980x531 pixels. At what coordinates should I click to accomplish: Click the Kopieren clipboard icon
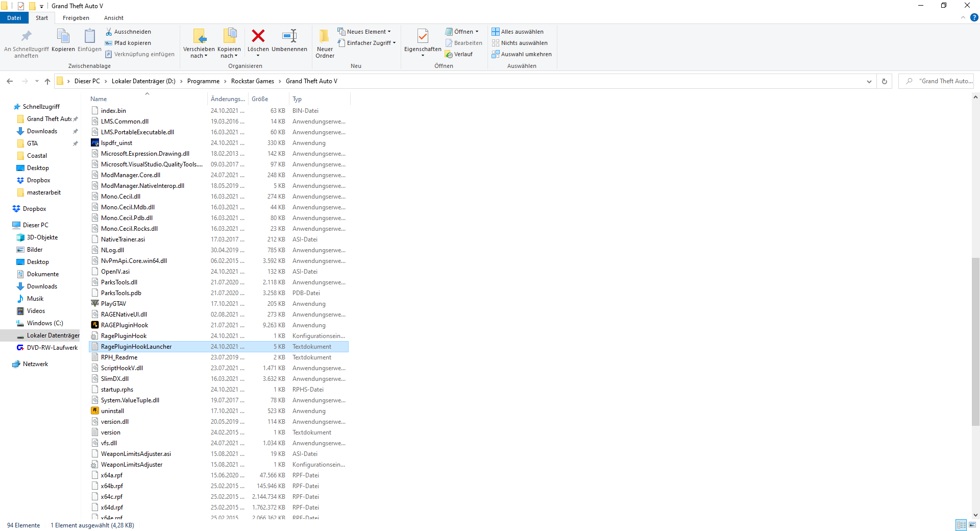(x=63, y=37)
